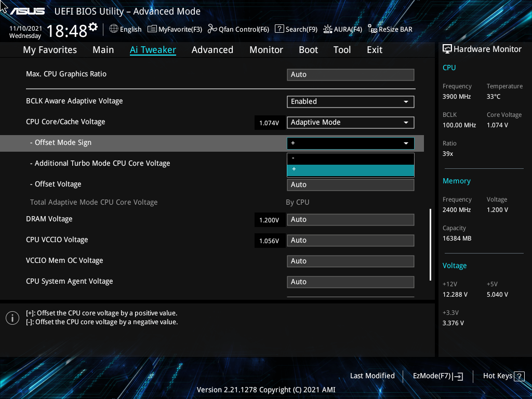Click the 18:48 clock time
The height and width of the screenshot is (399, 532).
pos(67,31)
